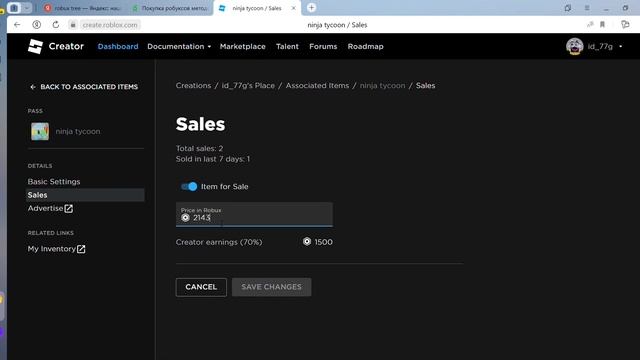Go back with the browser back arrow
This screenshot has height=360, width=640.
pyautogui.click(x=17, y=25)
